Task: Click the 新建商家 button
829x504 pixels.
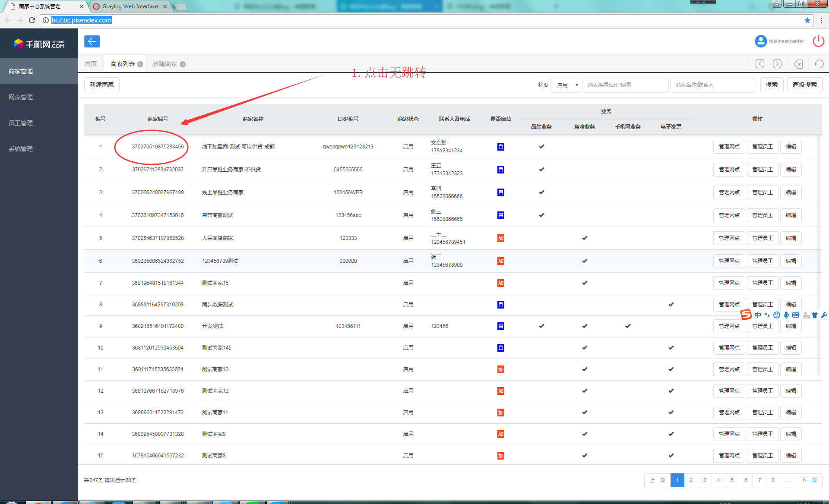Action: [102, 85]
